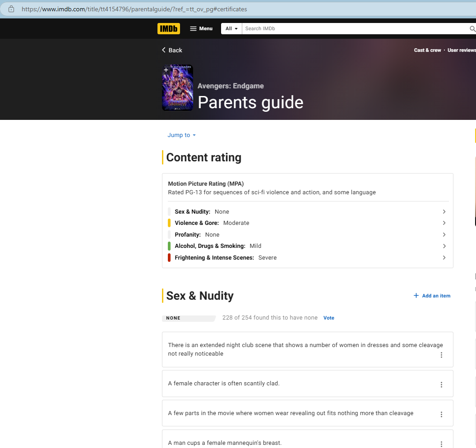The height and width of the screenshot is (448, 476).
Task: Open the hamburger Menu icon
Action: coord(193,28)
